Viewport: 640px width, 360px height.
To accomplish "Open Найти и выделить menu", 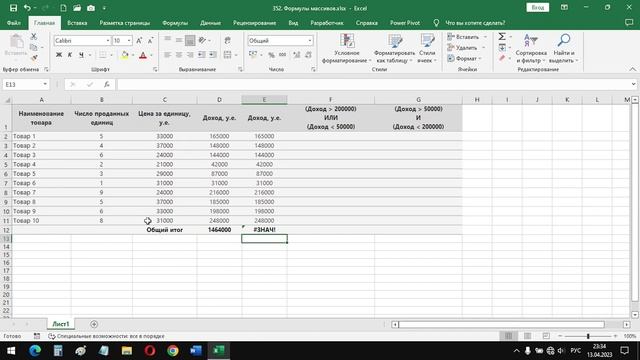I will (564, 48).
